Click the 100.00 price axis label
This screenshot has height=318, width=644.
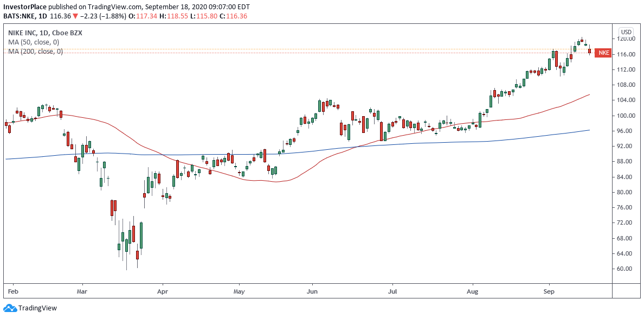tap(627, 116)
